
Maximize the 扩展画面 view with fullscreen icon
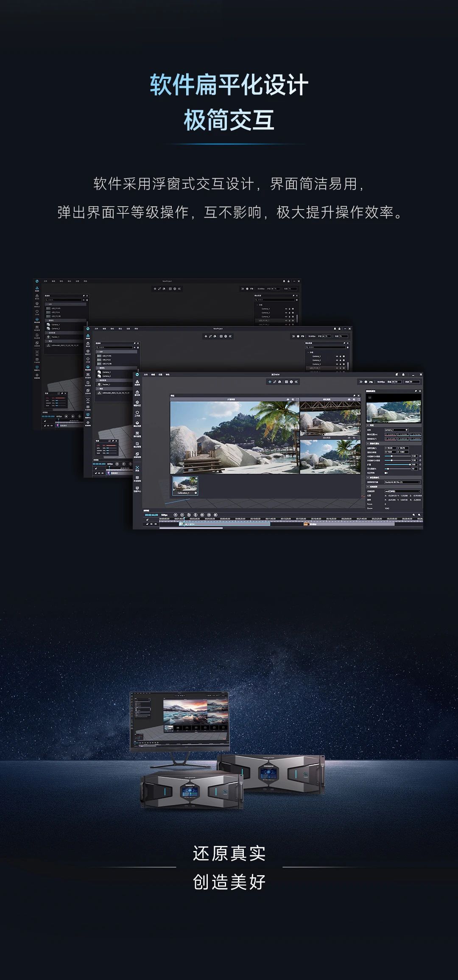tap(298, 399)
